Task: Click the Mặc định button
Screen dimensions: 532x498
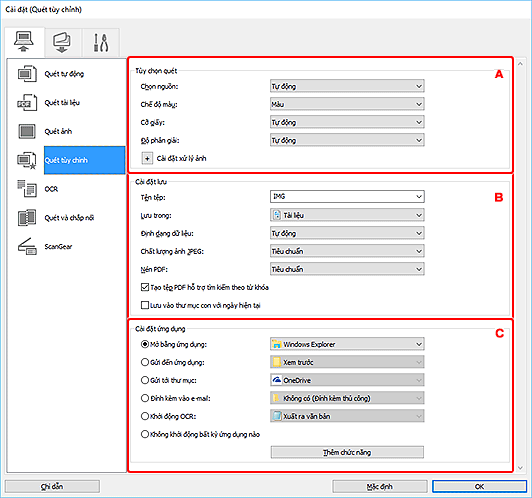Action: pos(379,486)
